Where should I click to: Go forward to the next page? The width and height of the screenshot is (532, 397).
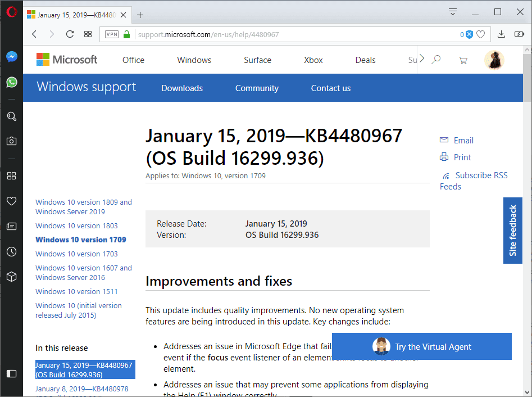(x=52, y=34)
